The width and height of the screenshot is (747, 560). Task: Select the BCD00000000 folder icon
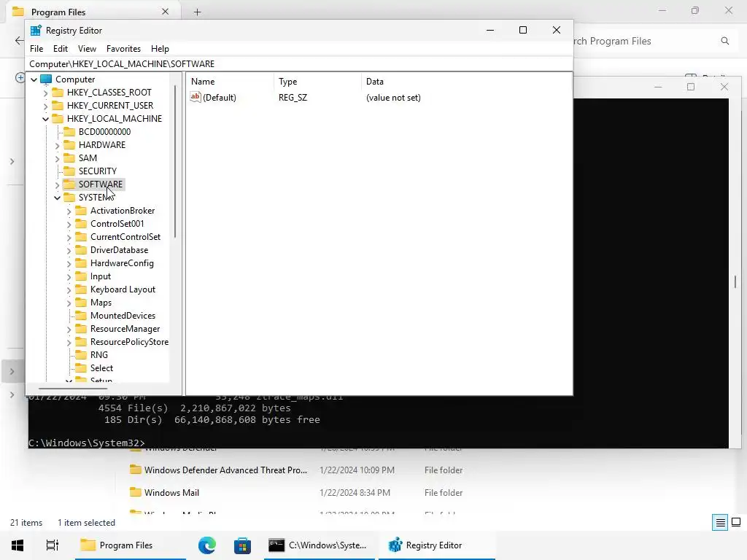click(x=69, y=131)
